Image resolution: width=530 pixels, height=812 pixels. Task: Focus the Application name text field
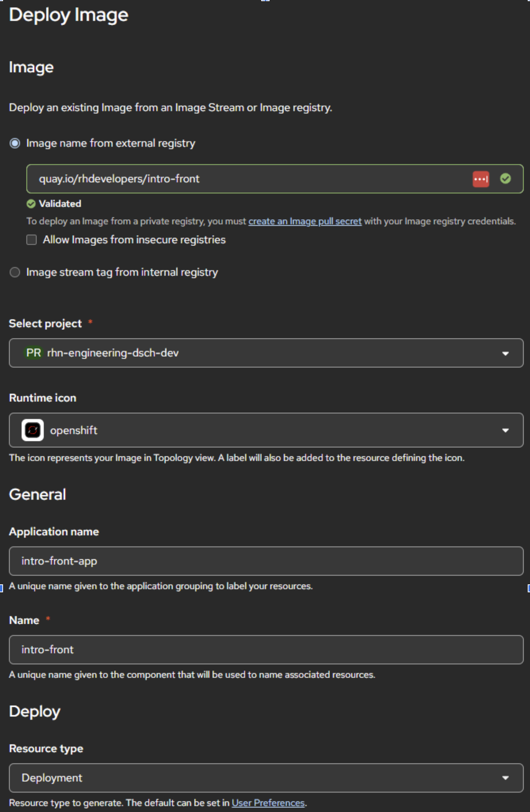point(266,561)
